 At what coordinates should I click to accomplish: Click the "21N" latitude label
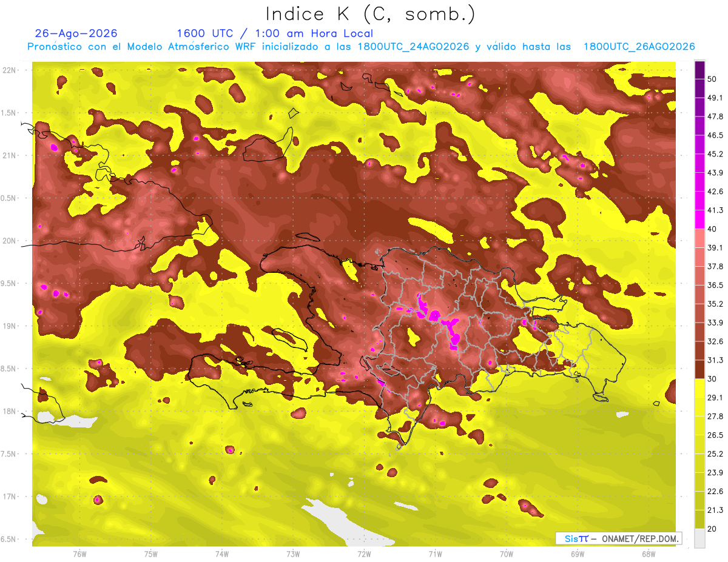(10, 155)
